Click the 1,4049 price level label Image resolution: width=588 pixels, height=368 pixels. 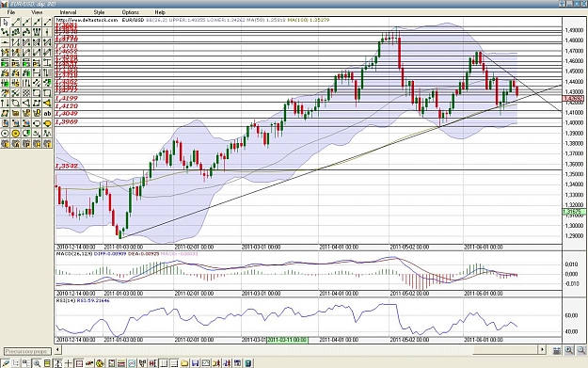pyautogui.click(x=67, y=114)
